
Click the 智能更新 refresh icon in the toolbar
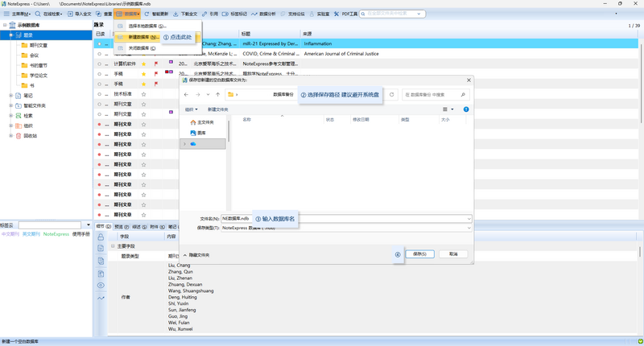click(x=147, y=14)
